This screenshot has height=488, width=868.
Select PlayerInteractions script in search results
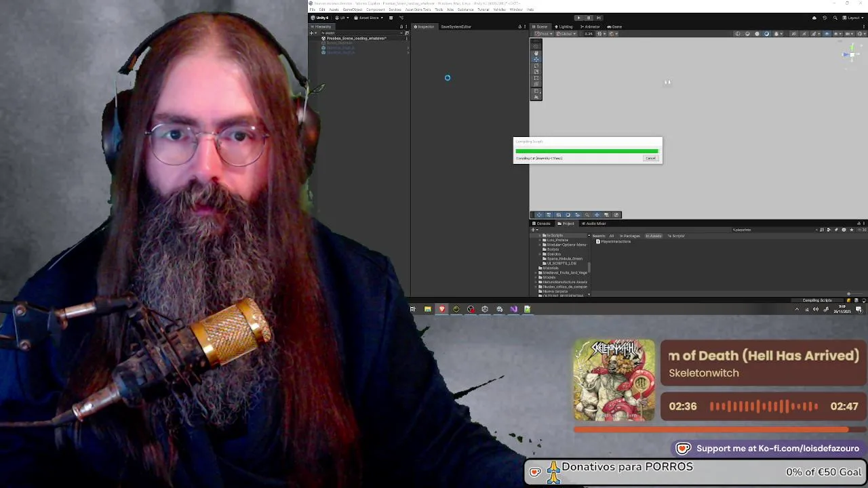click(614, 241)
